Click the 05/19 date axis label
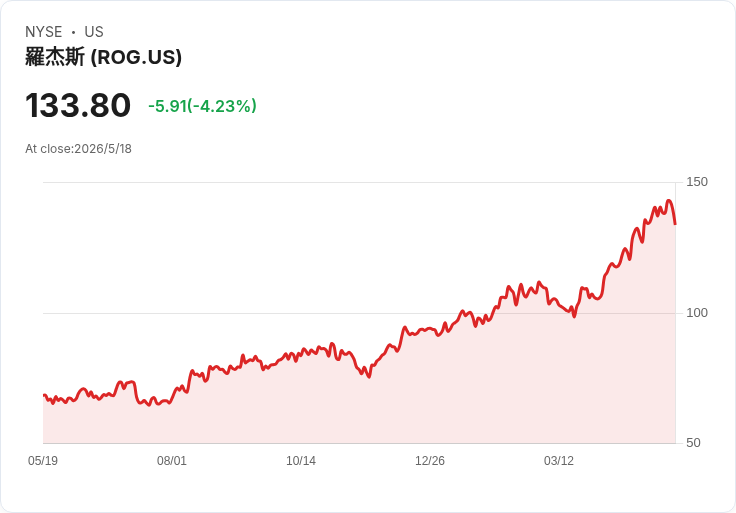 click(43, 460)
